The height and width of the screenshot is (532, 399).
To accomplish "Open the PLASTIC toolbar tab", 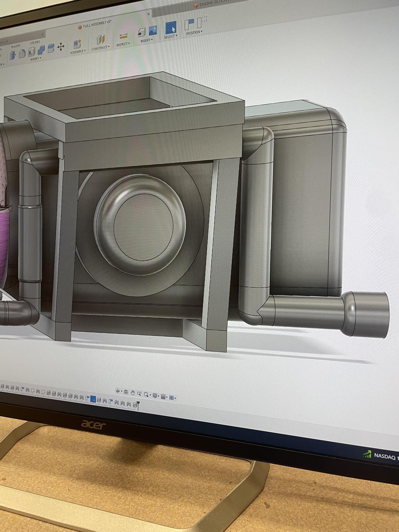I will (x=16, y=46).
